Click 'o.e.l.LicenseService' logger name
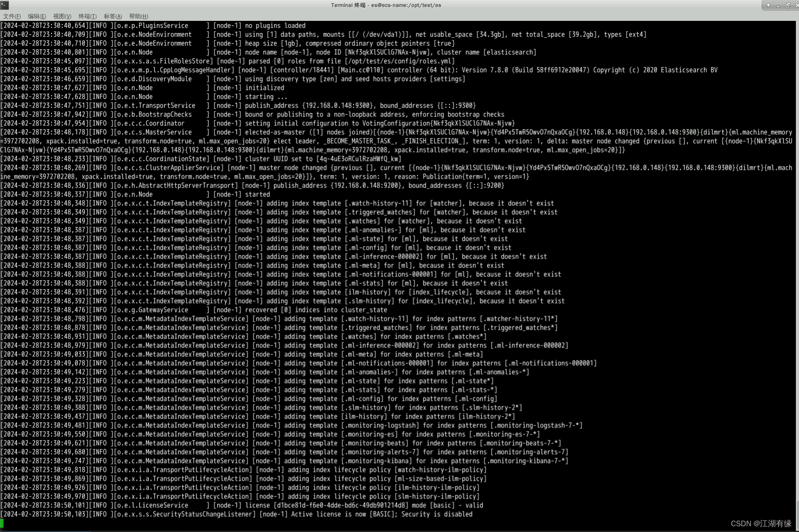Screen dimensions: 799x532 pyautogui.click(x=152, y=506)
